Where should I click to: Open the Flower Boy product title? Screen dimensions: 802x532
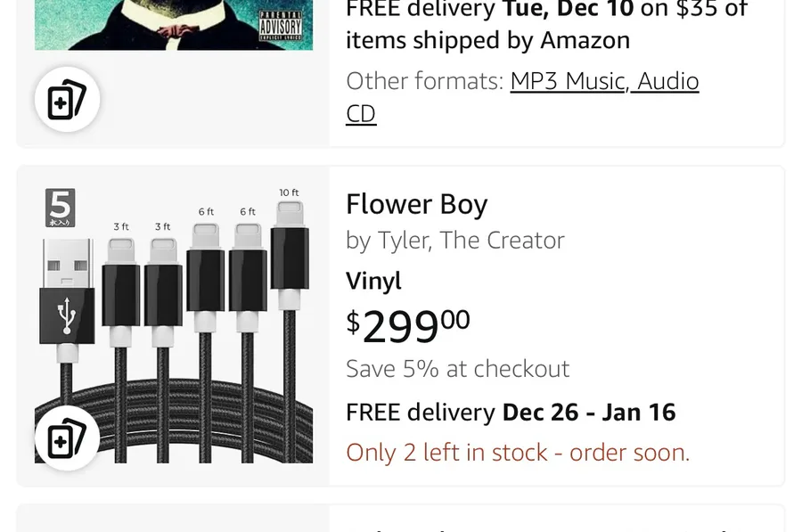[x=416, y=204]
